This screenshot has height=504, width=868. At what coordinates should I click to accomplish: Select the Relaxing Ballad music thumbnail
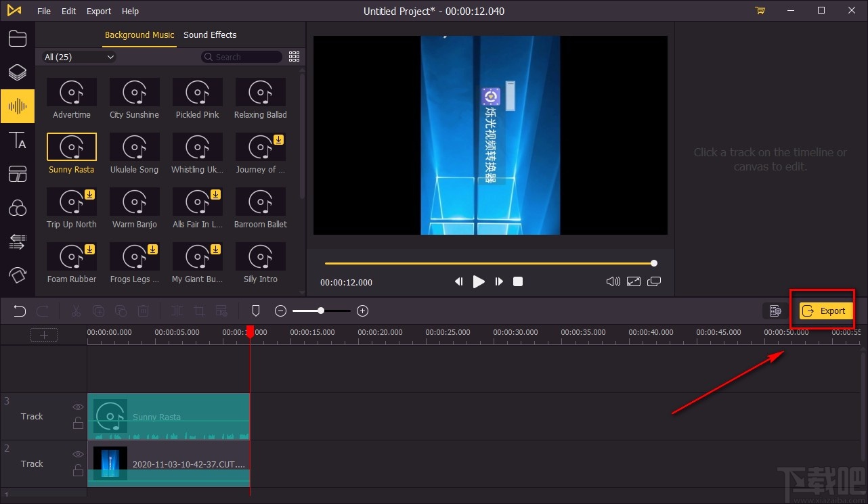click(x=261, y=92)
